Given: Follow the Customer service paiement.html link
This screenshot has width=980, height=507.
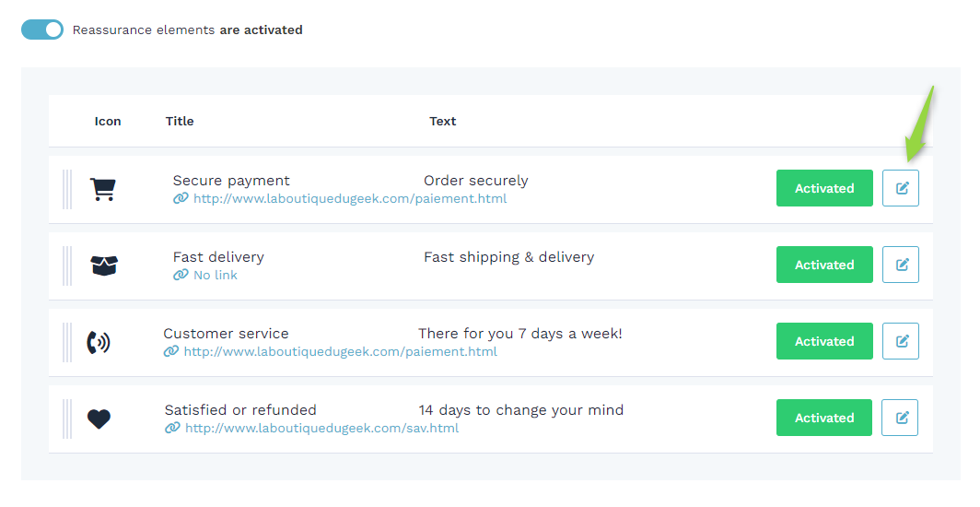Looking at the screenshot, I should click(x=341, y=352).
